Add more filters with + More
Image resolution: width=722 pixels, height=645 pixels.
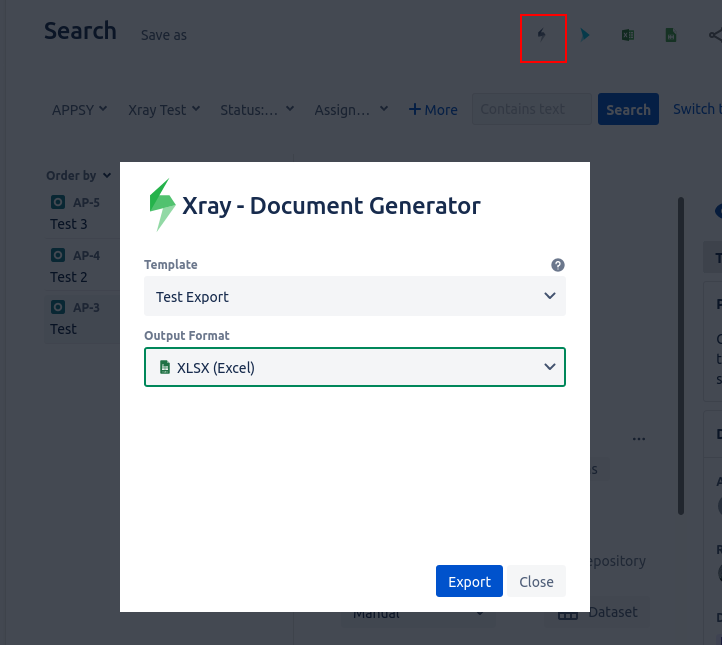click(x=433, y=110)
